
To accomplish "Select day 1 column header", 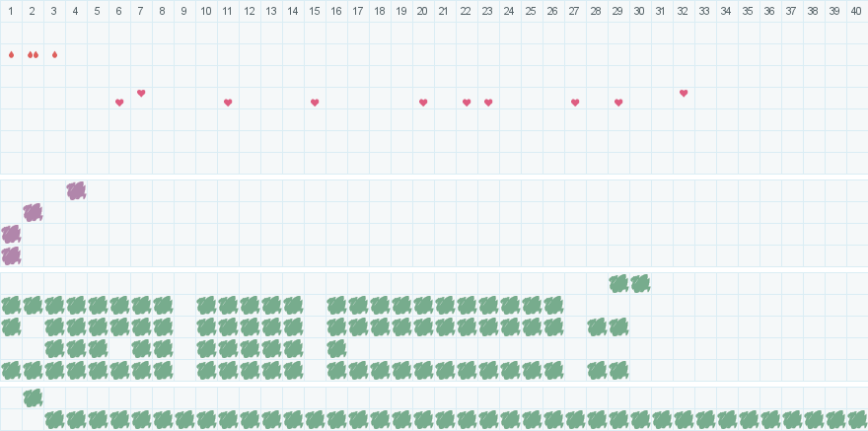I will pos(11,11).
